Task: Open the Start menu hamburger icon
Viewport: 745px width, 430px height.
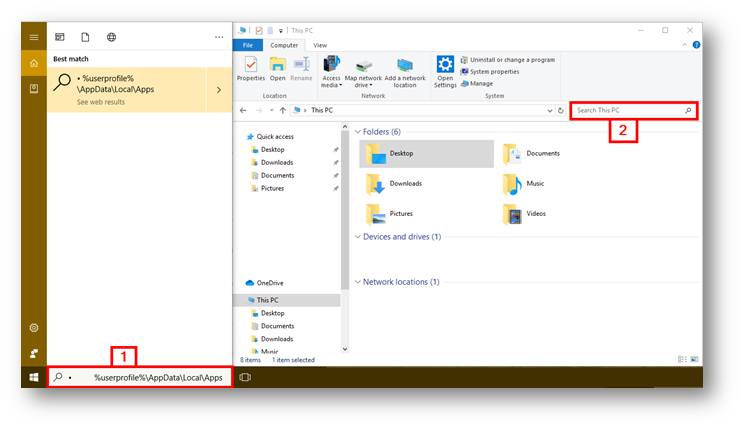Action: [x=34, y=37]
